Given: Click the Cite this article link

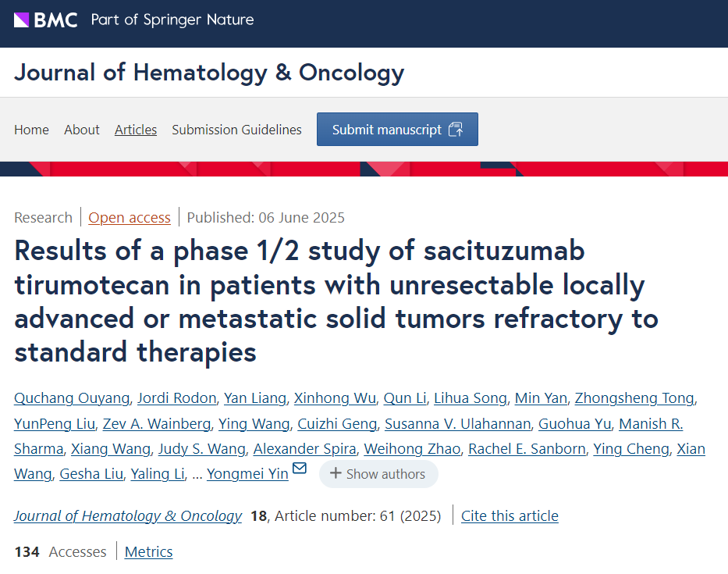Looking at the screenshot, I should [x=510, y=516].
